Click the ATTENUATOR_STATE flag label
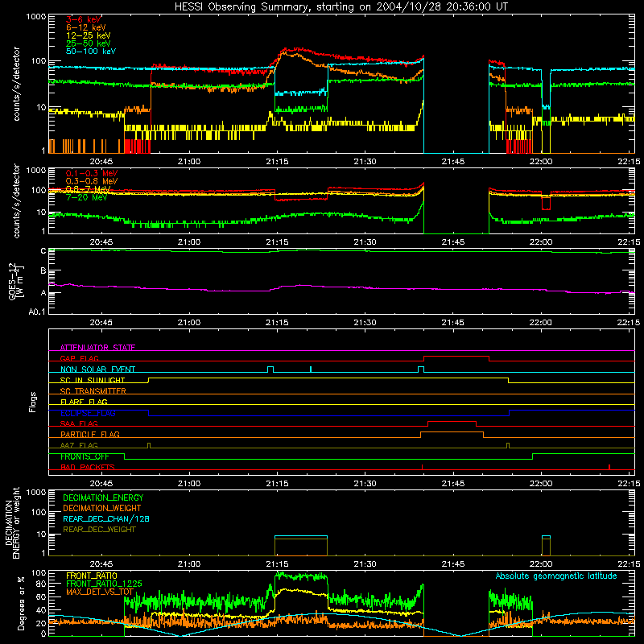Viewport: 644px width, 644px height. [97, 348]
